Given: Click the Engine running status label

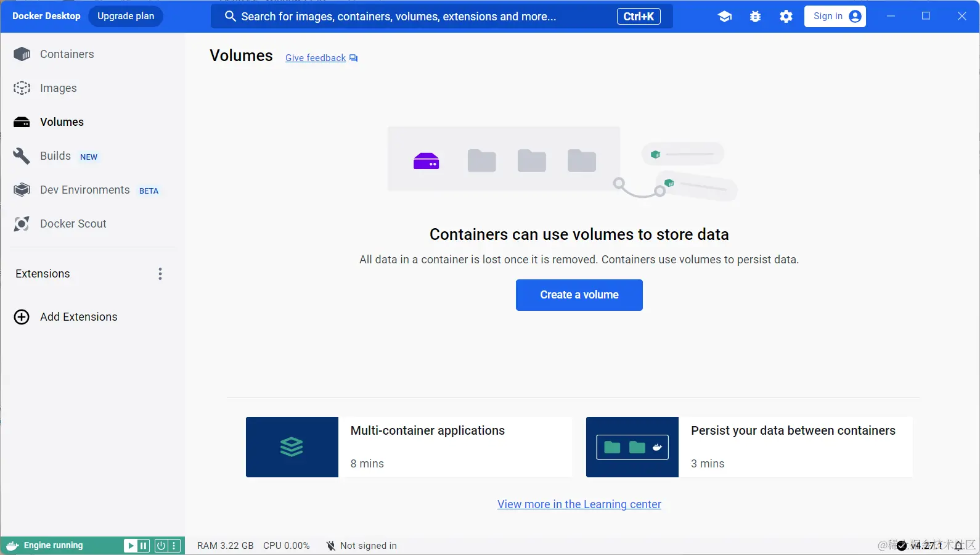Looking at the screenshot, I should pos(53,546).
